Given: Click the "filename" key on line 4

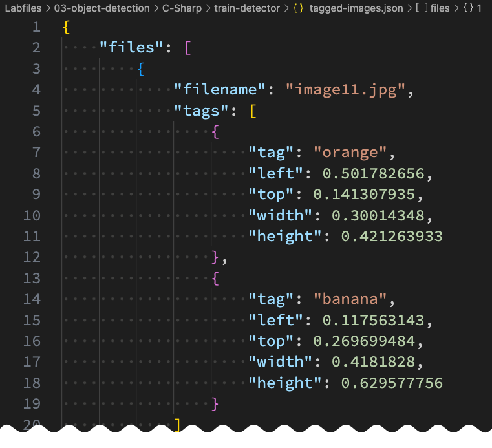Looking at the screenshot, I should (x=220, y=90).
